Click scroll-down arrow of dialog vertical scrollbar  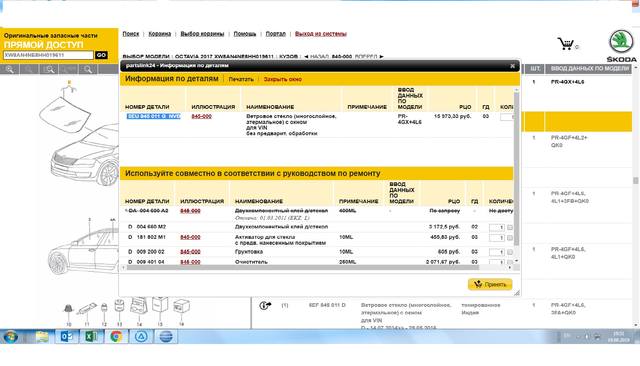516,261
